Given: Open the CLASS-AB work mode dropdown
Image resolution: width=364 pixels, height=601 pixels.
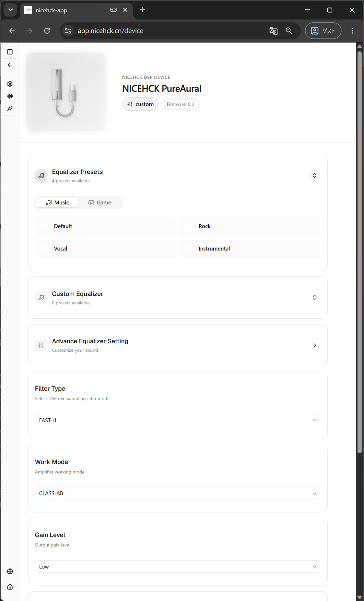Looking at the screenshot, I should click(178, 493).
